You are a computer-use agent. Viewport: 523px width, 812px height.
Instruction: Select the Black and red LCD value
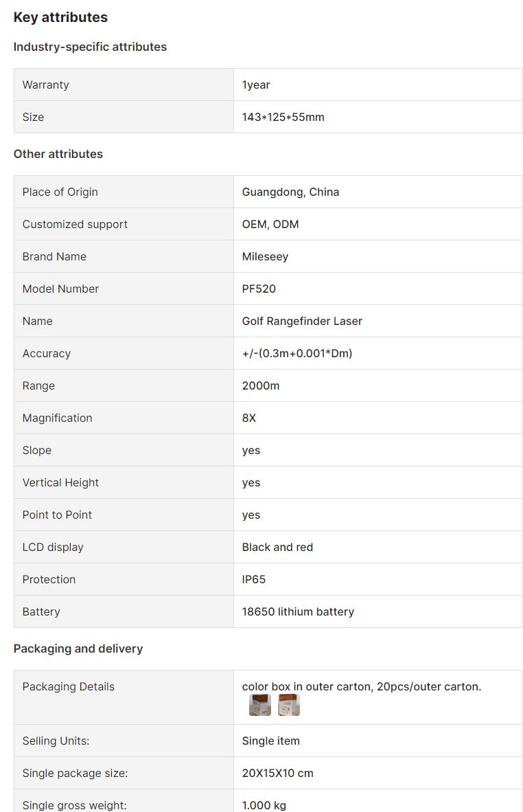point(277,547)
